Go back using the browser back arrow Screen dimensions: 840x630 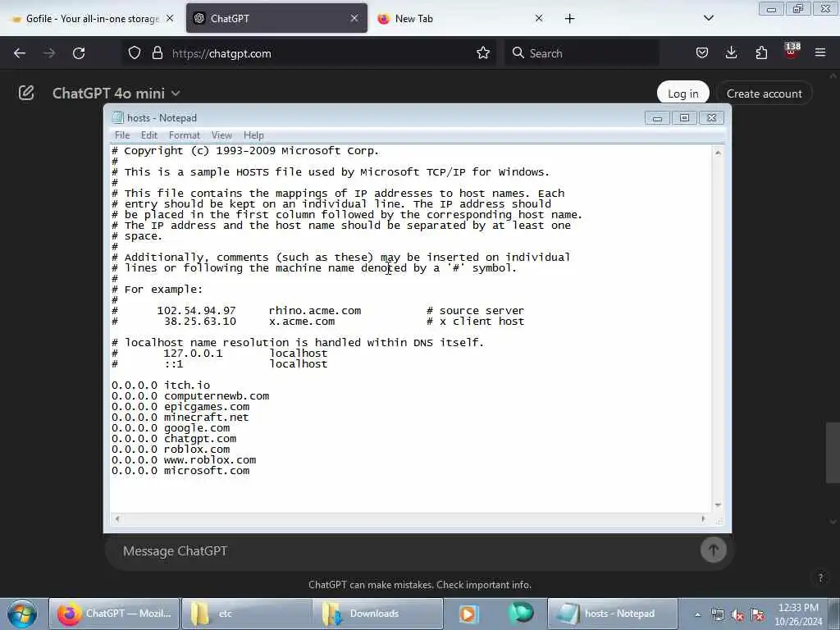tap(20, 53)
